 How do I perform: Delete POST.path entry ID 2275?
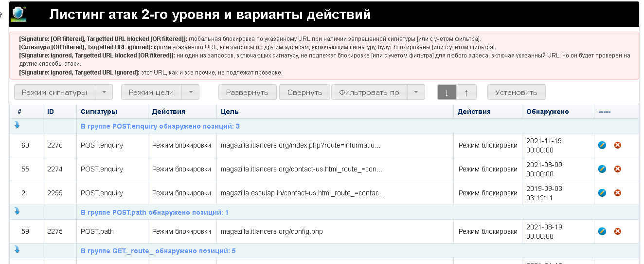(618, 231)
